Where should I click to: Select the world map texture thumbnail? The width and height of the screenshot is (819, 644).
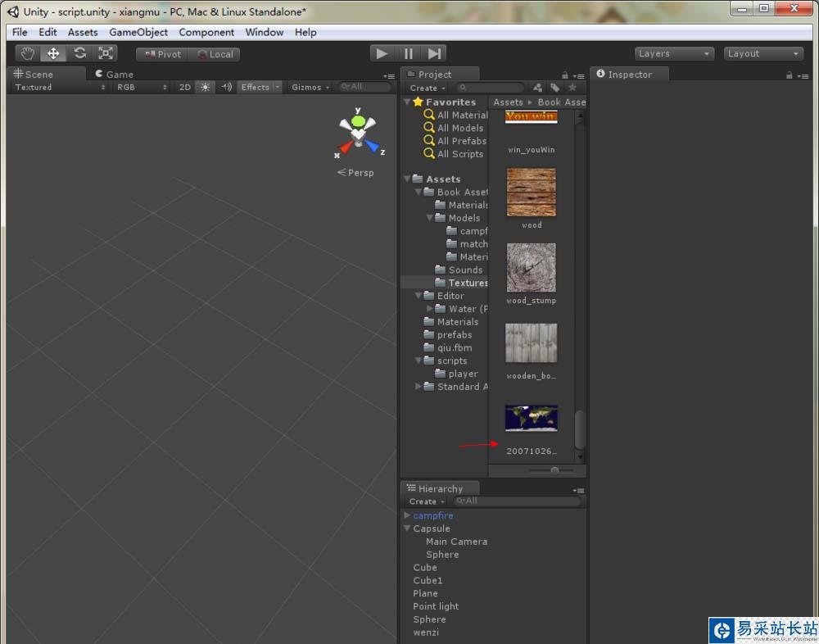(532, 418)
